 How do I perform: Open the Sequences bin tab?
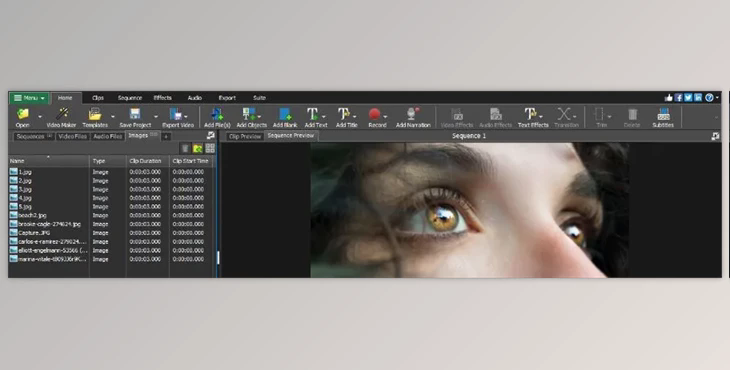[x=34, y=136]
